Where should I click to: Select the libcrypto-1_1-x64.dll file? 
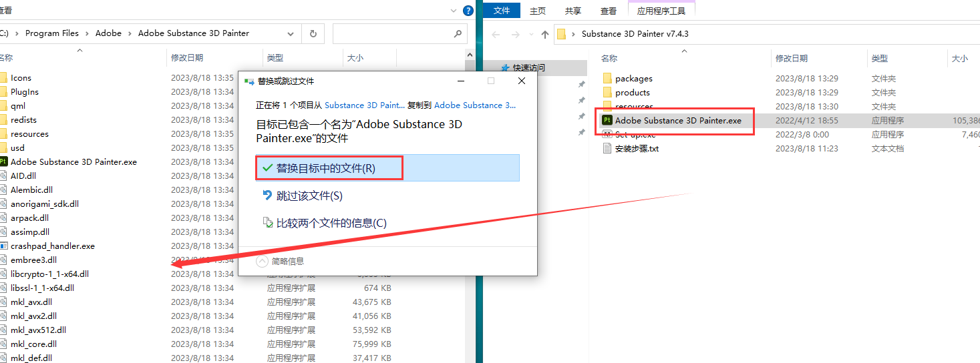(x=49, y=274)
